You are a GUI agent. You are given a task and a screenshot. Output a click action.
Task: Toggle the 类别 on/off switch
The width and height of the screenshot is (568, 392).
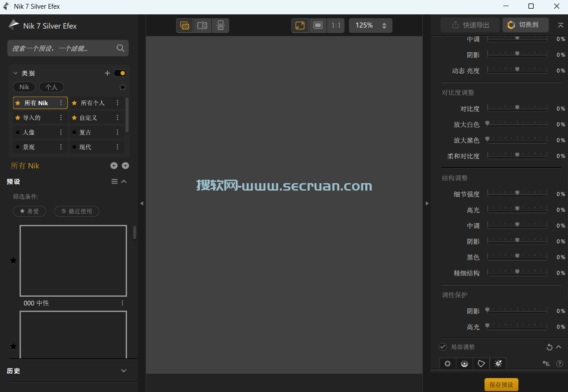coord(120,73)
